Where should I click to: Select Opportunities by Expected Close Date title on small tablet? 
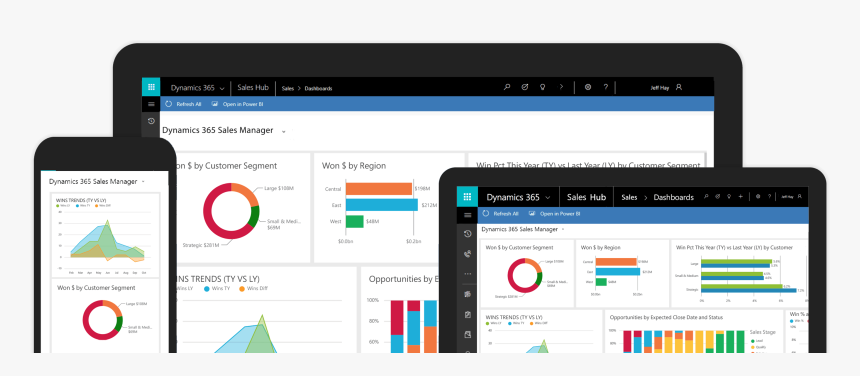[x=666, y=317]
